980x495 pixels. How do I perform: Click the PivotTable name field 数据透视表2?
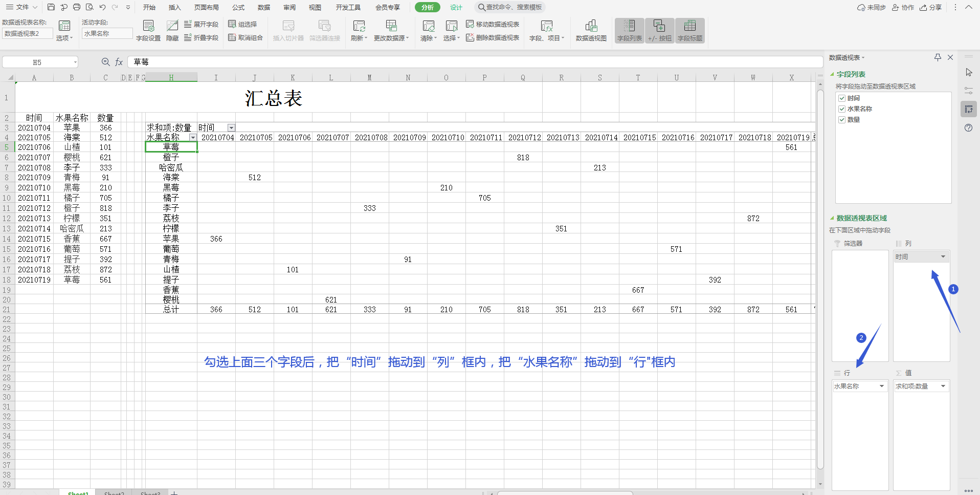pyautogui.click(x=28, y=34)
